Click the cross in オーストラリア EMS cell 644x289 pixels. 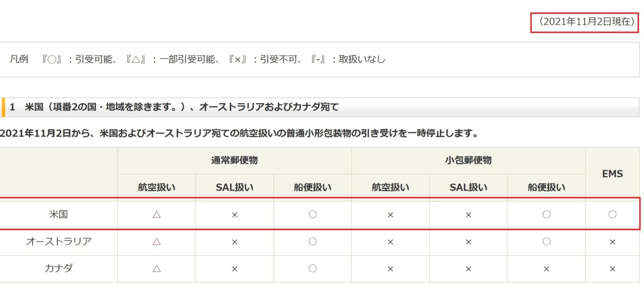[612, 242]
